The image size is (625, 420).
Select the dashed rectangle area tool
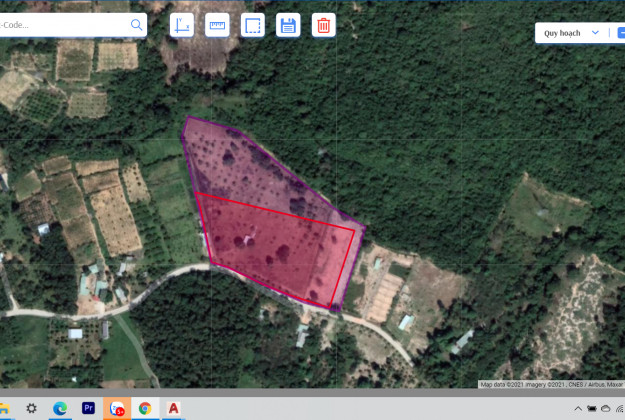coord(253,25)
